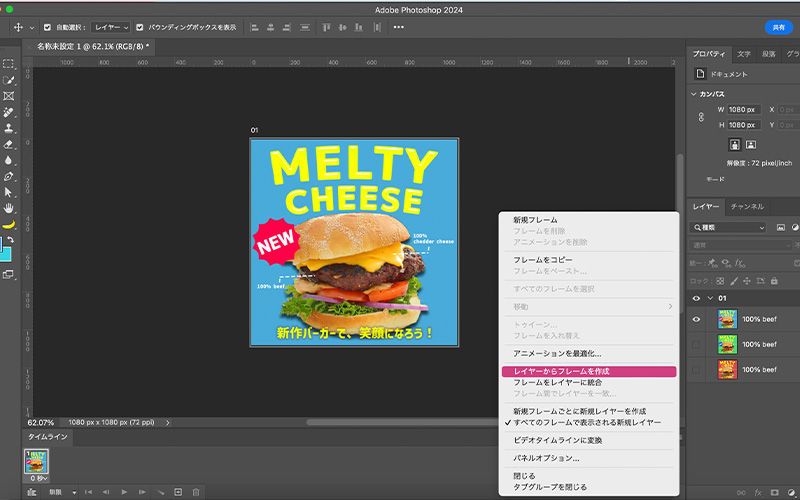Select the Eraser tool in toolbar

(x=9, y=143)
